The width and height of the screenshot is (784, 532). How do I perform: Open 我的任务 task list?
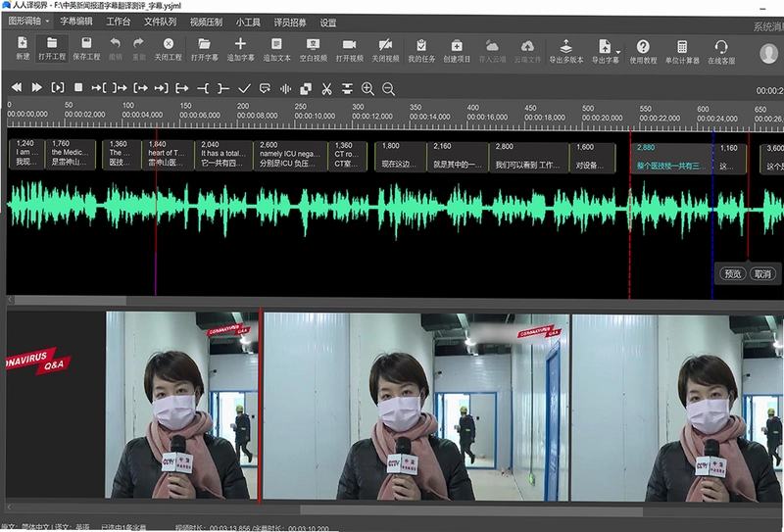point(421,50)
